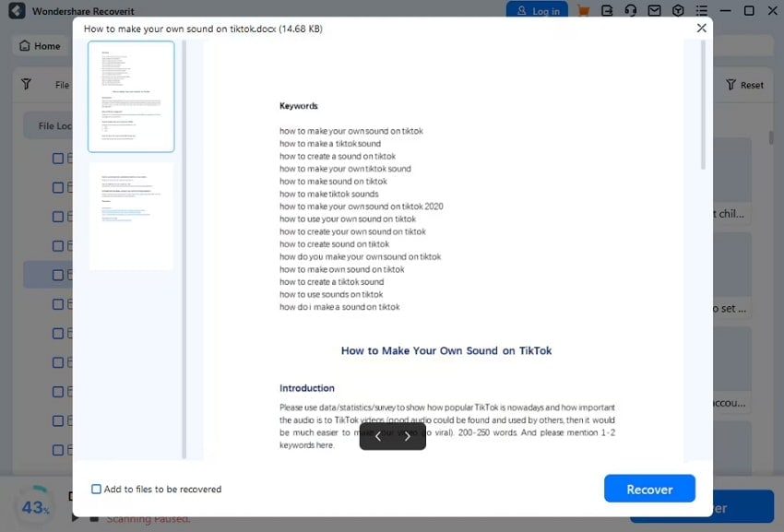
Task: Click line 'how to use sounds on tiktok'
Action: point(331,294)
